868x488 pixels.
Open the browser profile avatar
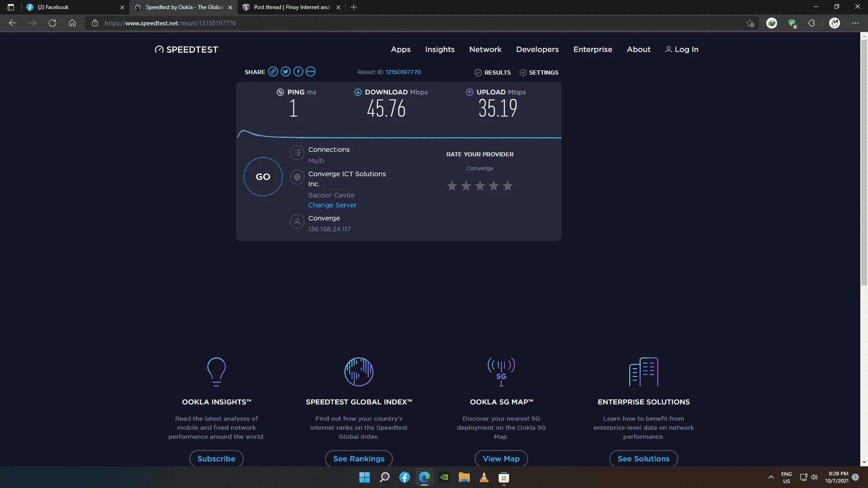coord(835,23)
